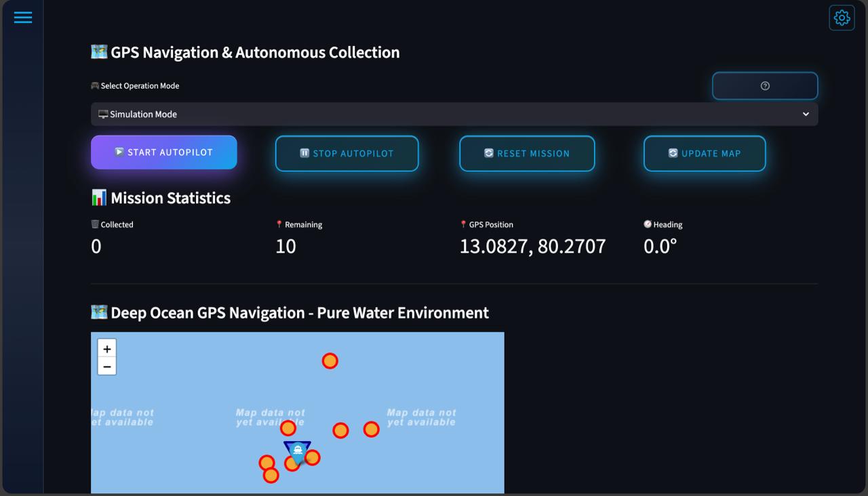
Task: Click the Mission Statistics heading
Action: click(161, 198)
